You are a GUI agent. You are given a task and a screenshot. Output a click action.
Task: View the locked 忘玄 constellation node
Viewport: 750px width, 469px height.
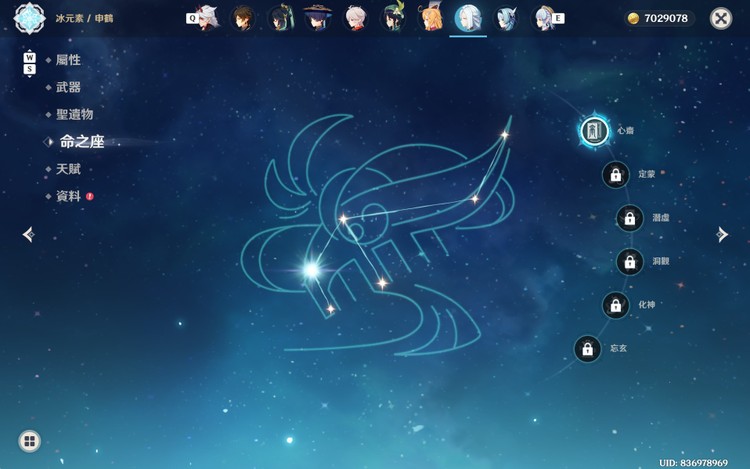point(587,349)
